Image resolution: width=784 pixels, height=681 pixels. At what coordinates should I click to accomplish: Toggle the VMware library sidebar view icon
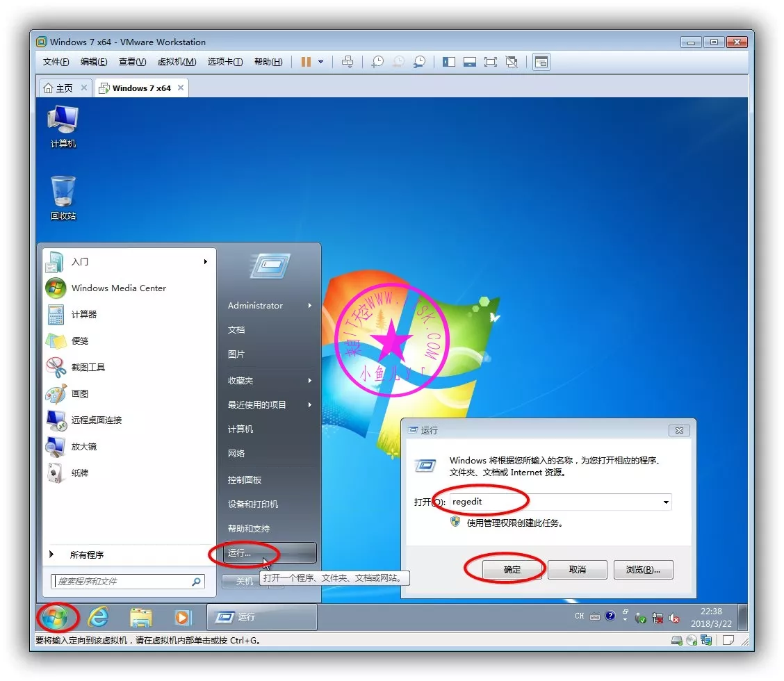pos(449,62)
